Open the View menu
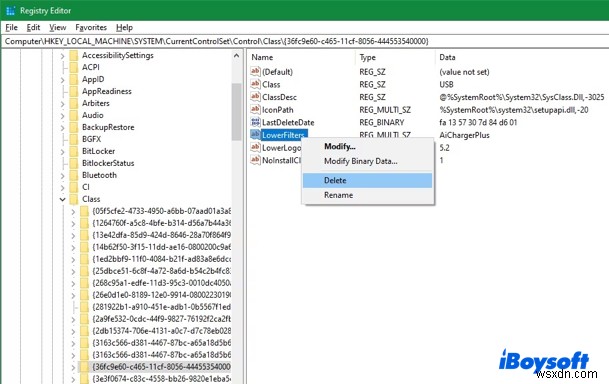This screenshot has width=609, height=384. point(57,28)
